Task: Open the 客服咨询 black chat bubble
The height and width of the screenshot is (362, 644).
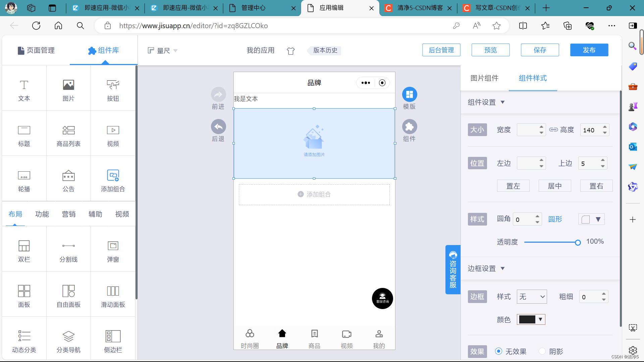Action: click(x=382, y=298)
